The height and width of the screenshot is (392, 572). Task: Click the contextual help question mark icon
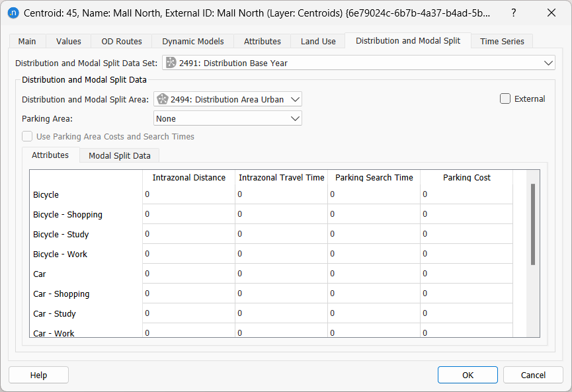click(514, 13)
